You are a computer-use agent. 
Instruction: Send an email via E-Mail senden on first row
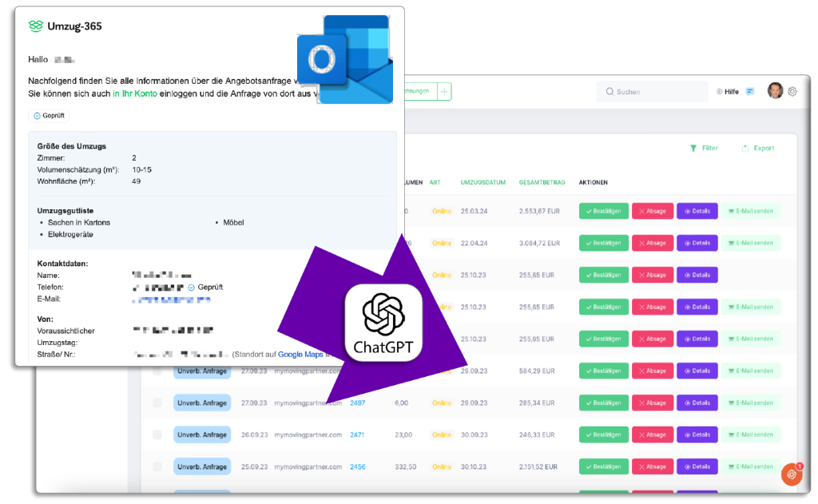click(751, 211)
